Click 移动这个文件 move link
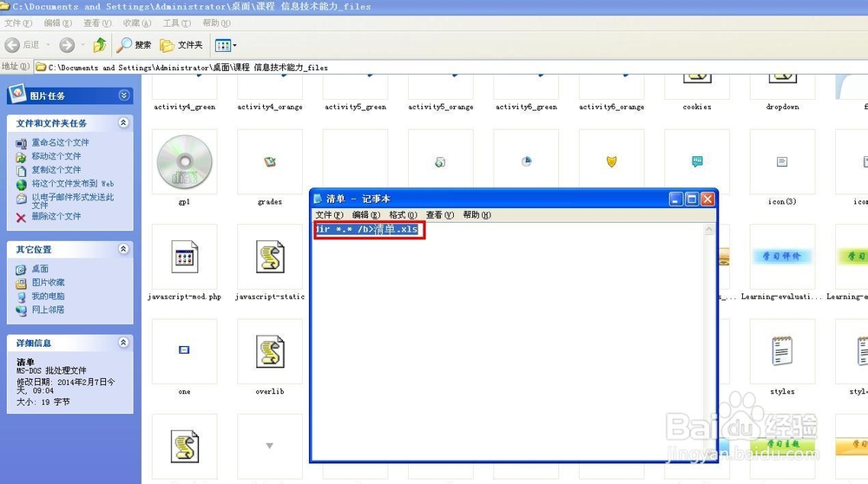Image resolution: width=868 pixels, height=484 pixels. point(56,156)
